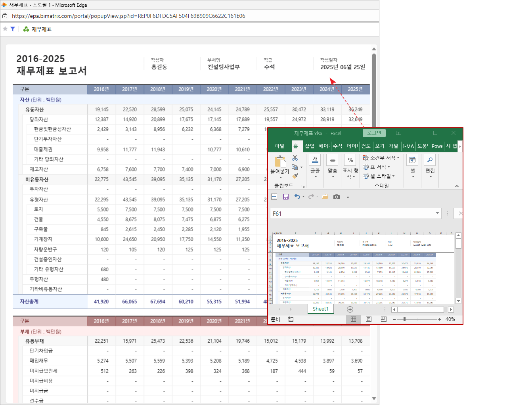Enable Page Break Preview view
The image size is (532, 405).
[x=383, y=319]
